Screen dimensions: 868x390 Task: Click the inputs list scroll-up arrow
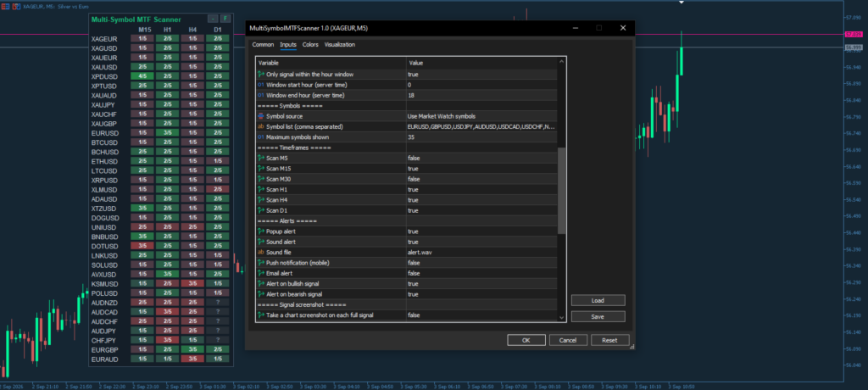(561, 62)
